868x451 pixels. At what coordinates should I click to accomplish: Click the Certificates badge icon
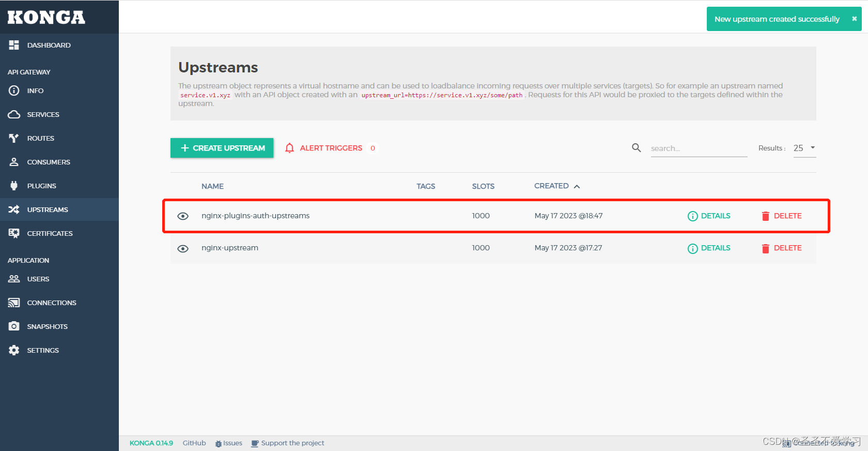pos(14,233)
